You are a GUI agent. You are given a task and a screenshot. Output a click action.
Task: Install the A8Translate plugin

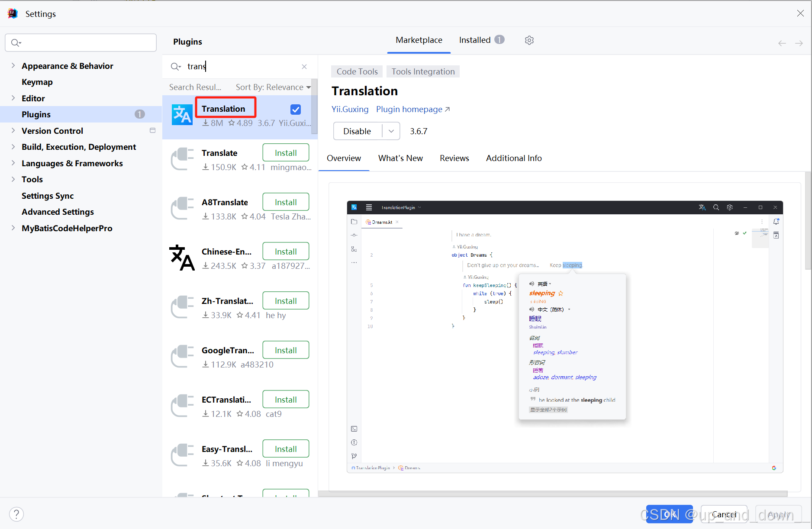(286, 202)
